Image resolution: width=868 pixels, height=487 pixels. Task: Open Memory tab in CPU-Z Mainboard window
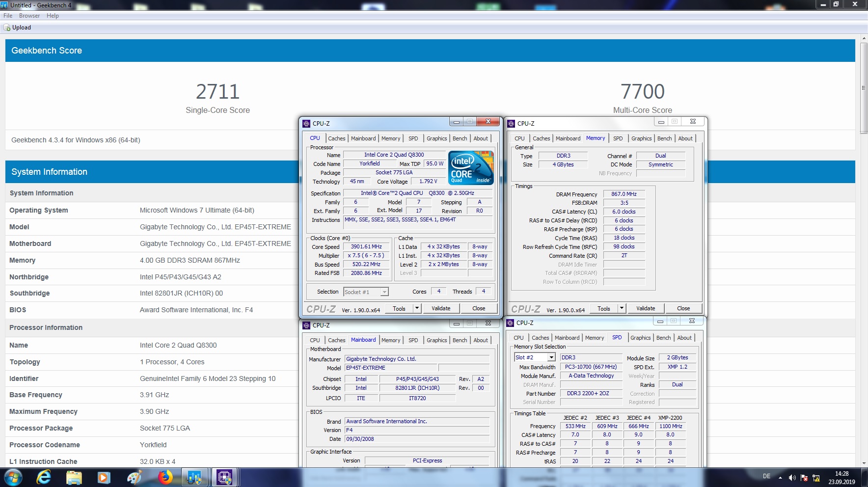[x=391, y=340]
